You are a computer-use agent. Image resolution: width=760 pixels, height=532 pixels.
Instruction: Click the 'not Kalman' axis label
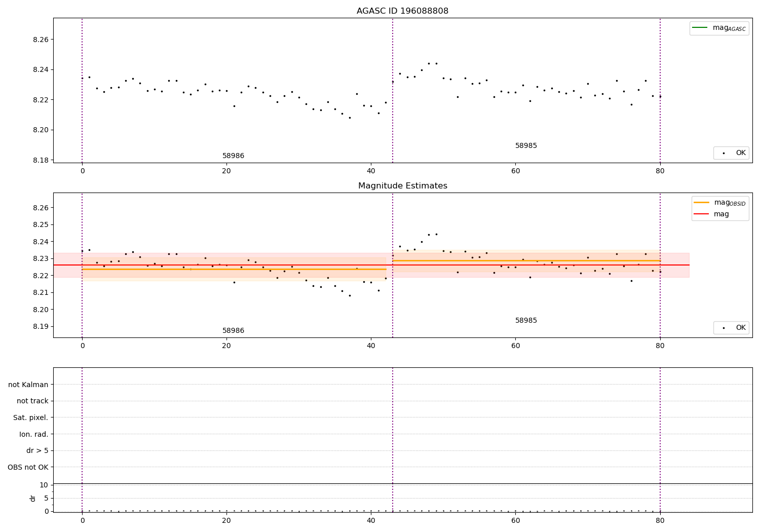[x=28, y=385]
